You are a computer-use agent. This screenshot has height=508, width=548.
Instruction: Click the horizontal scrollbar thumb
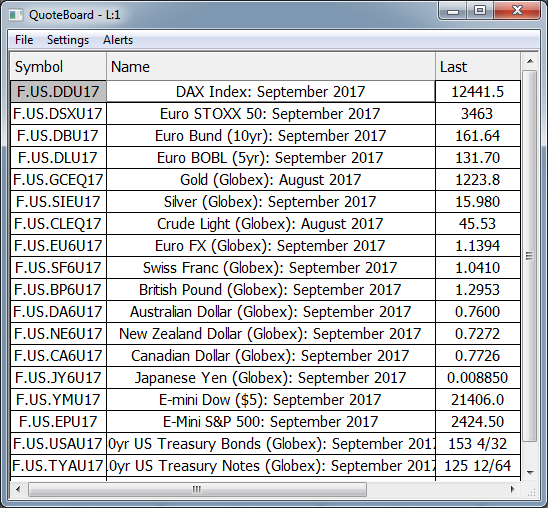pos(197,489)
